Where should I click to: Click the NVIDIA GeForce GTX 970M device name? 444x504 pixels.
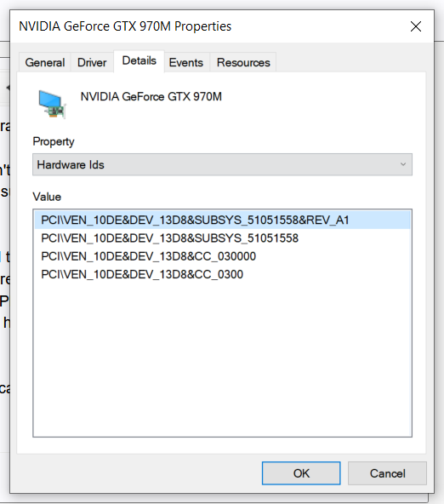pyautogui.click(x=151, y=96)
